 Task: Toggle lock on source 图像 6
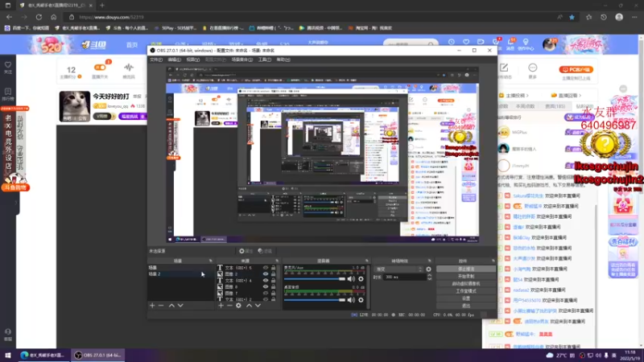click(273, 287)
